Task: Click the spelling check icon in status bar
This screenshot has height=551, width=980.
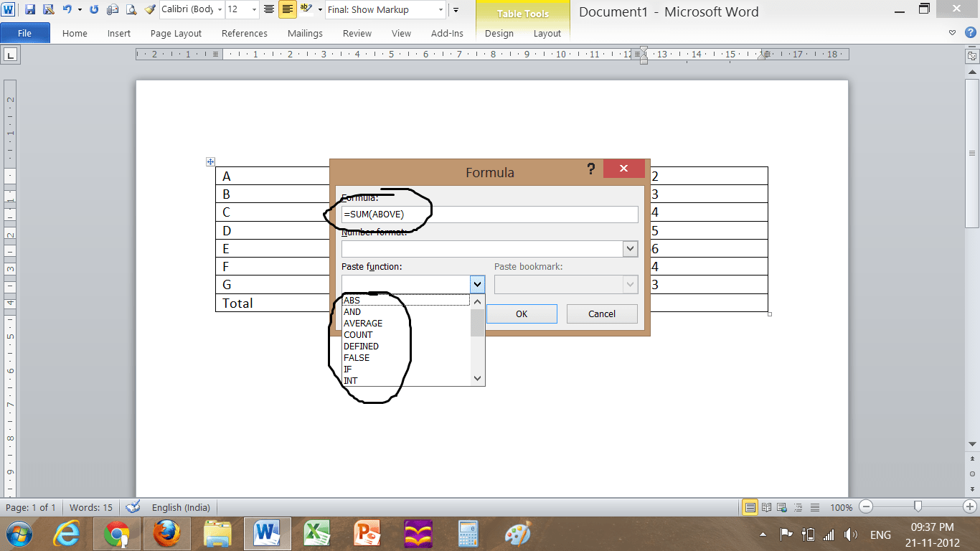Action: [133, 507]
